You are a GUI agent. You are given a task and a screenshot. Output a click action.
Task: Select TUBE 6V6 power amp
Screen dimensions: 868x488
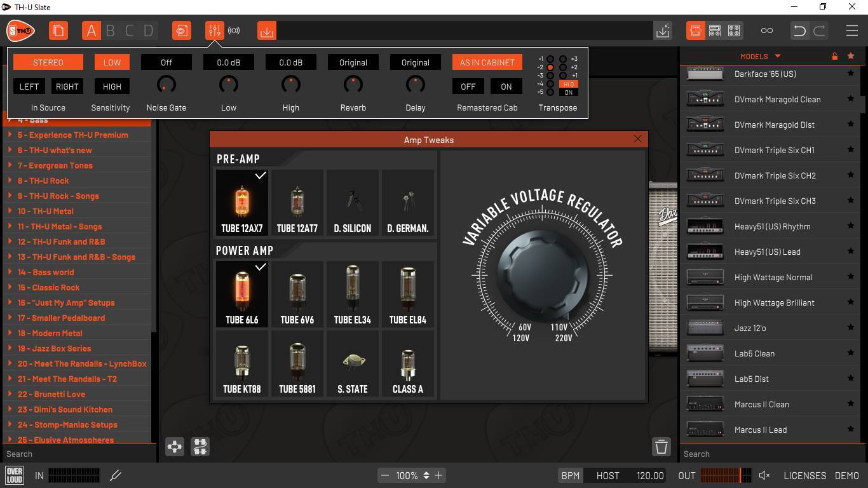[297, 294]
